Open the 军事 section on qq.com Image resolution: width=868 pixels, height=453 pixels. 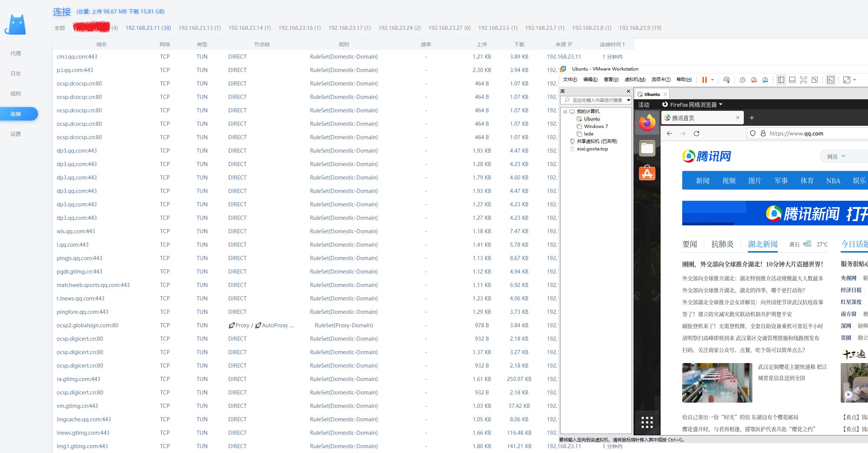[781, 181]
